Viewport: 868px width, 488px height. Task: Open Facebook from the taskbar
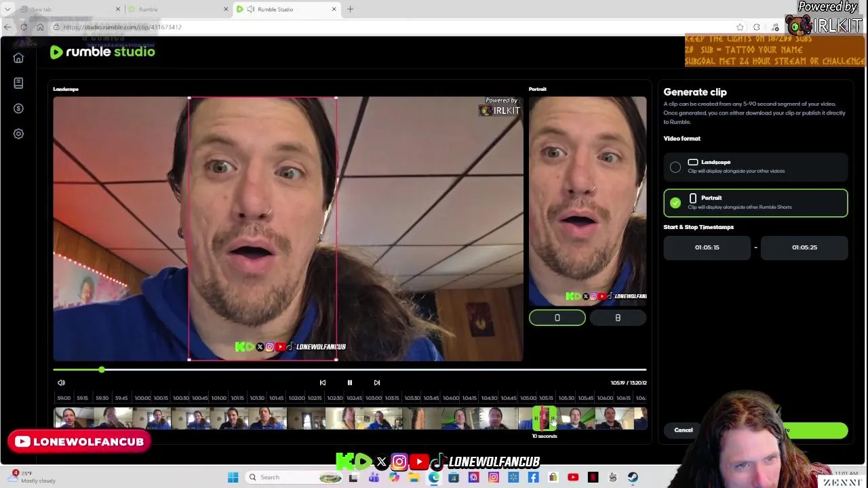[533, 478]
